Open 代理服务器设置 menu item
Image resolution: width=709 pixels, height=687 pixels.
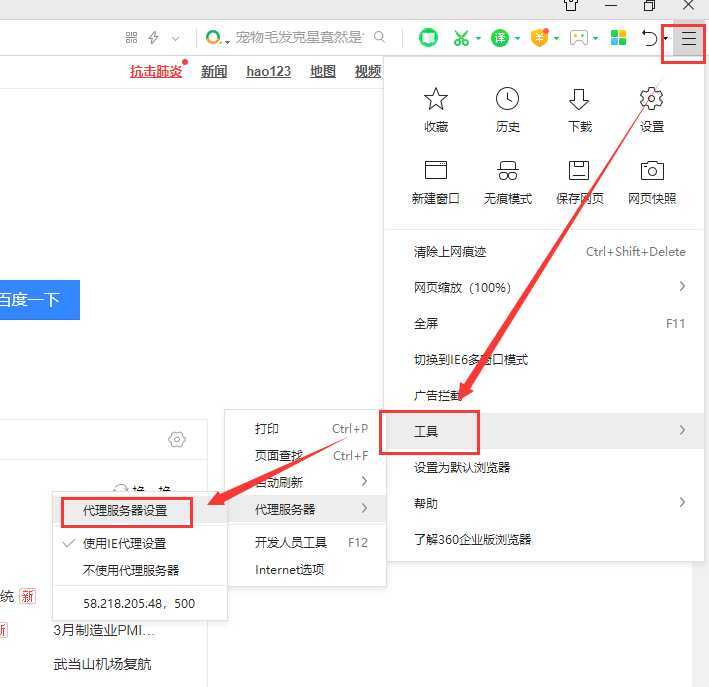pos(140,511)
